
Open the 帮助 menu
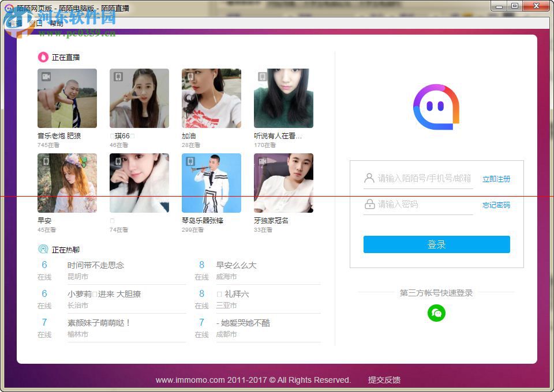coord(56,23)
